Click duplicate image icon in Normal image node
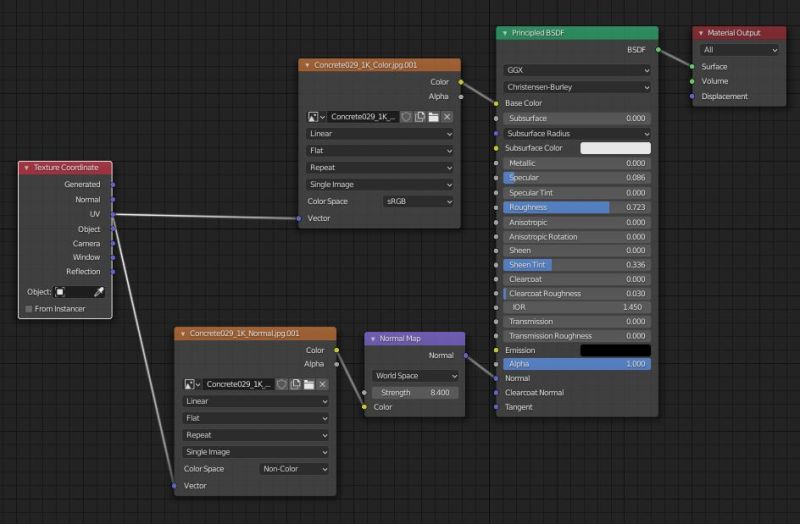Screen dimensions: 800x524 [295, 384]
